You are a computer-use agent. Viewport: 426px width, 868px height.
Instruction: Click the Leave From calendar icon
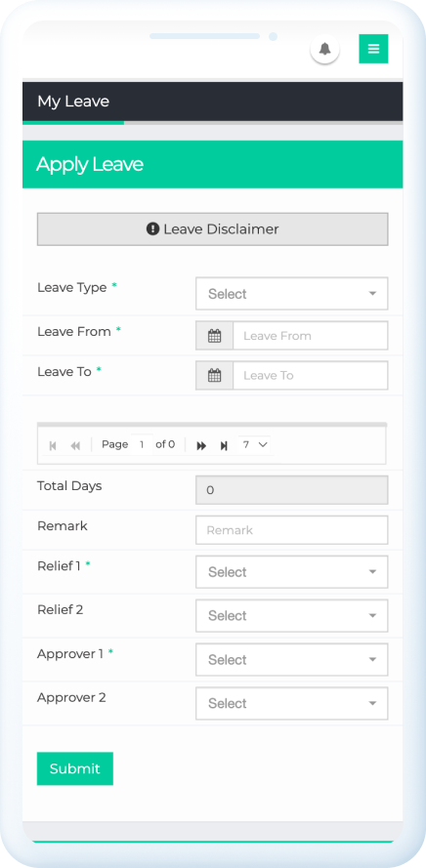[x=214, y=336]
